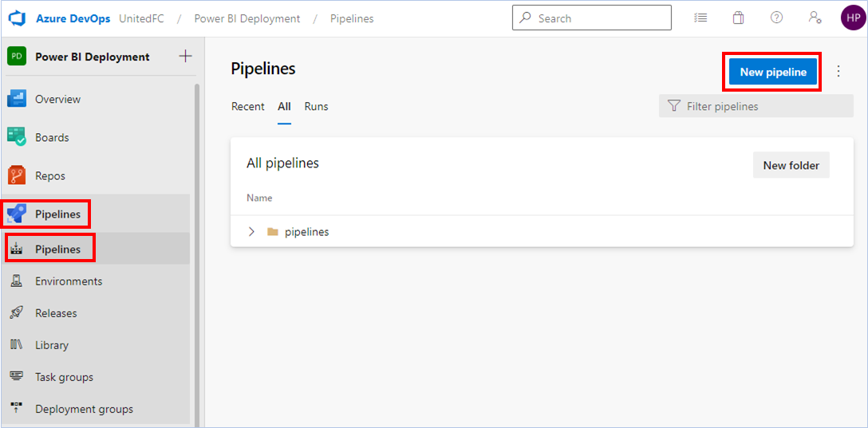868x428 pixels.
Task: Click the Boards hub icon
Action: coord(17,137)
